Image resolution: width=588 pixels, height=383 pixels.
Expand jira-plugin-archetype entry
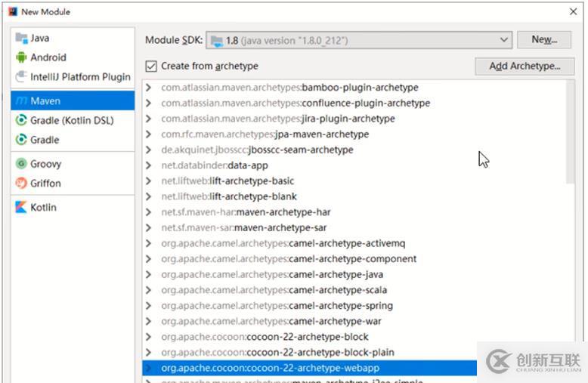pos(149,119)
